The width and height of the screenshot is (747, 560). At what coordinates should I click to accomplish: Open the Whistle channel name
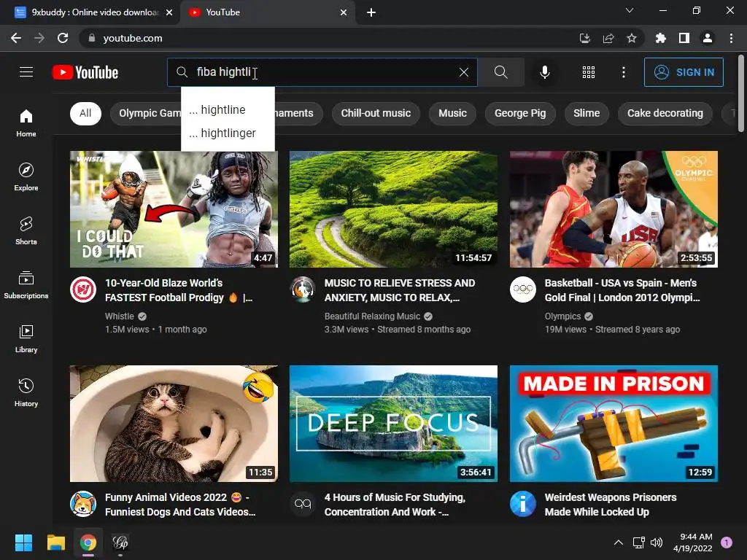pyautogui.click(x=119, y=316)
